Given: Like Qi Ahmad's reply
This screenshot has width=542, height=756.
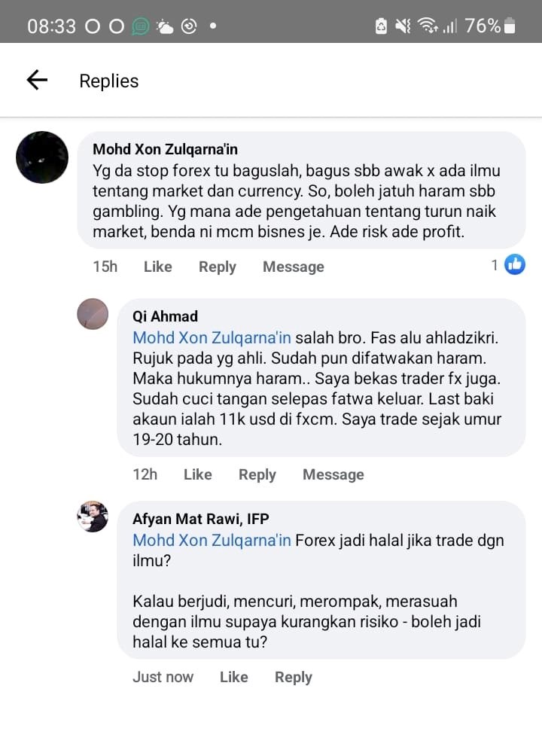Looking at the screenshot, I should pos(198,474).
